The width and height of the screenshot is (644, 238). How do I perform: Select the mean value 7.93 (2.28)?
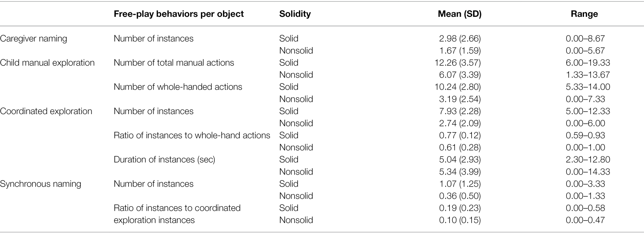460,111
